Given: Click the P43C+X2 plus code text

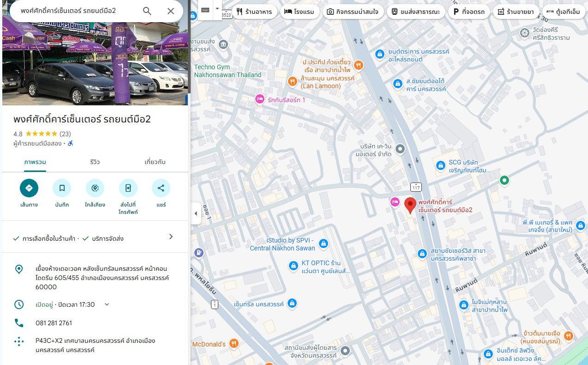Looking at the screenshot, I should tap(95, 345).
